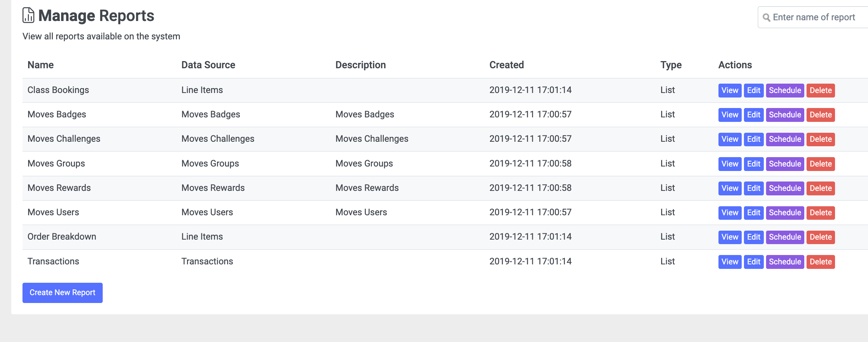Delete the Transactions report

(x=820, y=262)
